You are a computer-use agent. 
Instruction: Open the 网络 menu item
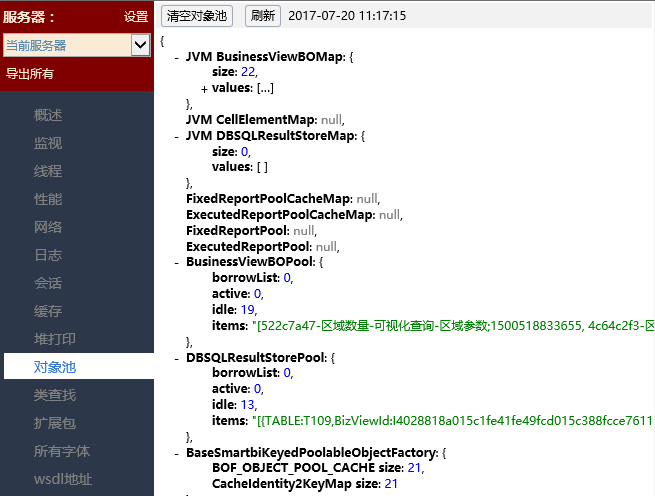(x=48, y=227)
